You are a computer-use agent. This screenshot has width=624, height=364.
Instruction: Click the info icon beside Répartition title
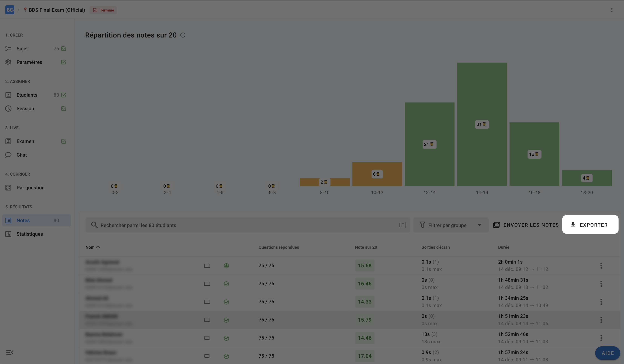point(183,35)
